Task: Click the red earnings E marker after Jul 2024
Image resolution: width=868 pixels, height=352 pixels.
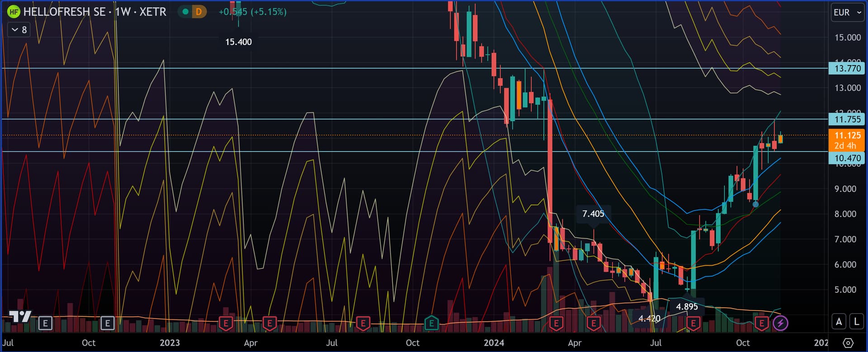Action: point(693,323)
